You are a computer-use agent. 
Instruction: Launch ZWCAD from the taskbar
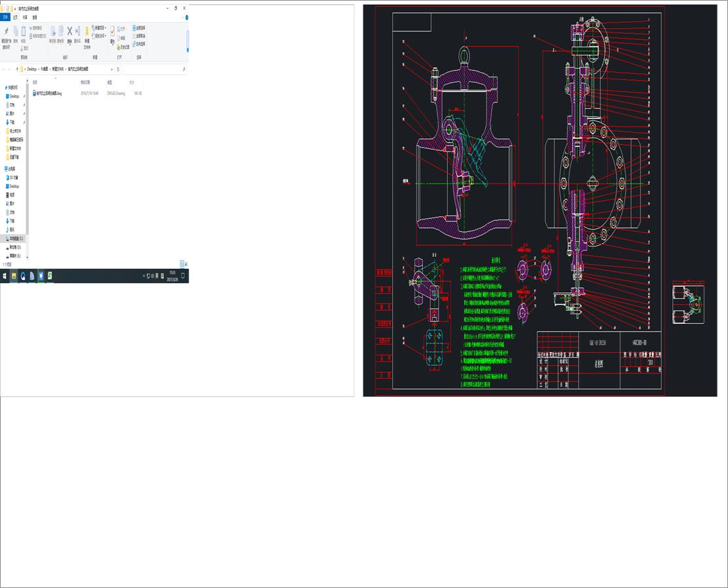point(49,275)
